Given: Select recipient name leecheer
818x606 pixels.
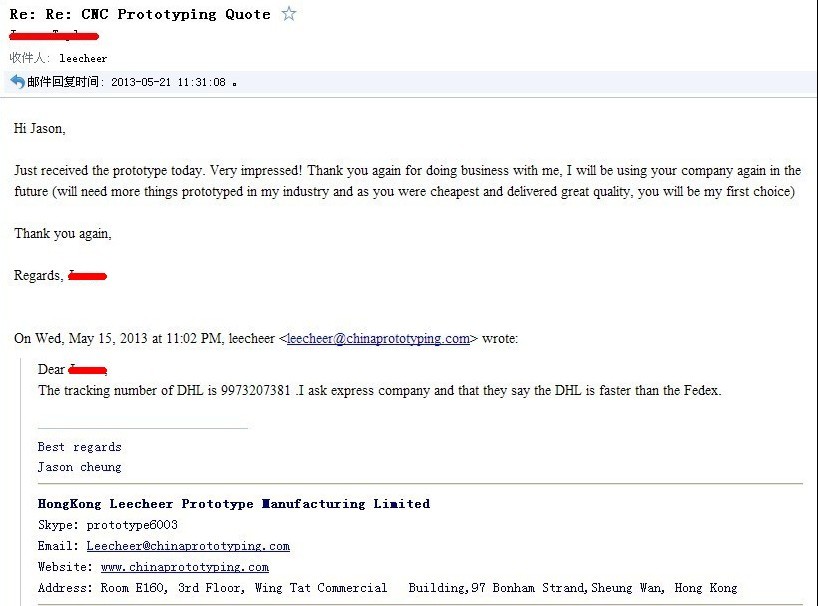Looking at the screenshot, I should click(x=83, y=58).
